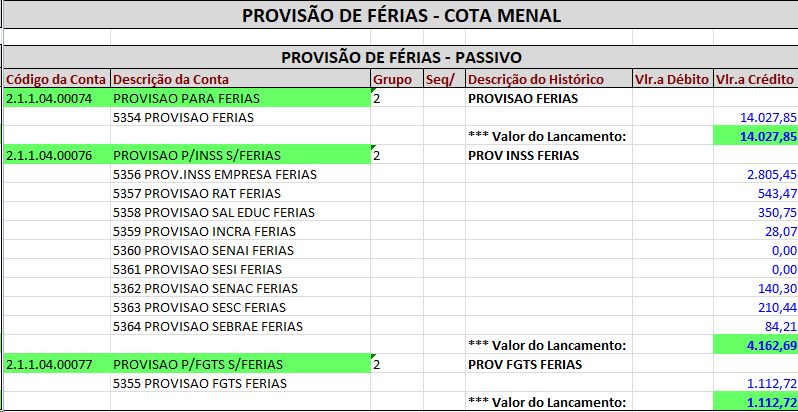The width and height of the screenshot is (798, 412).
Task: Click the green total cell 14.027,85
Action: click(x=756, y=136)
